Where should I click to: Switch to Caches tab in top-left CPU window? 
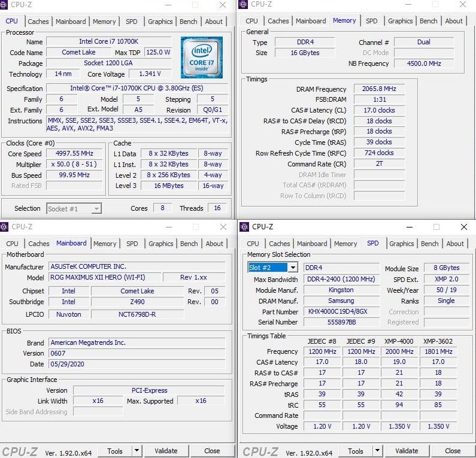(38, 22)
